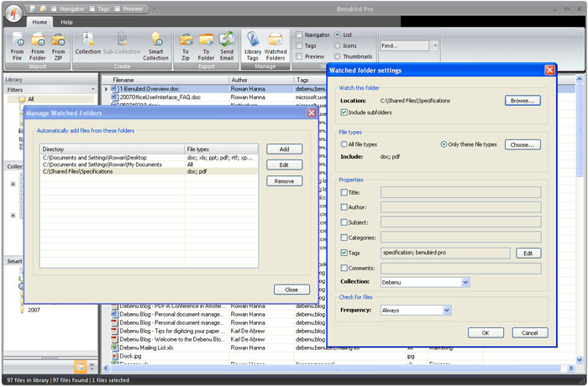Sort the file list by the Filename column
This screenshot has height=387, width=588.
(165, 80)
